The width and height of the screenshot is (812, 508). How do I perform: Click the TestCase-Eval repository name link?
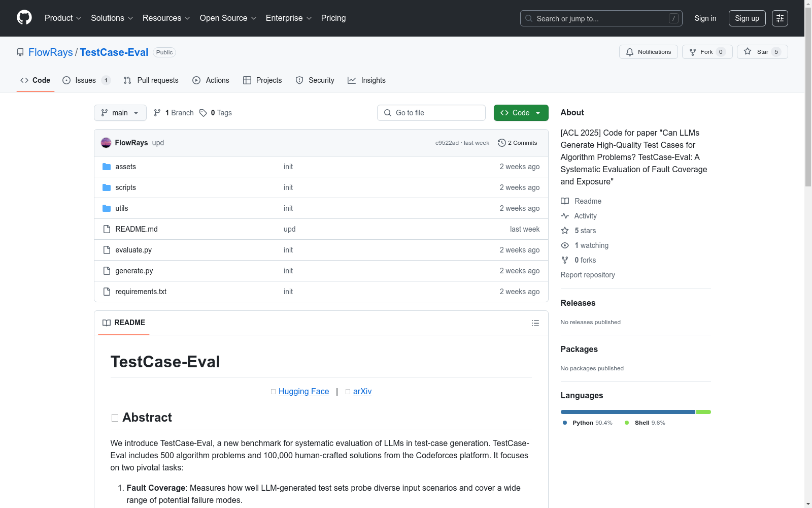114,52
